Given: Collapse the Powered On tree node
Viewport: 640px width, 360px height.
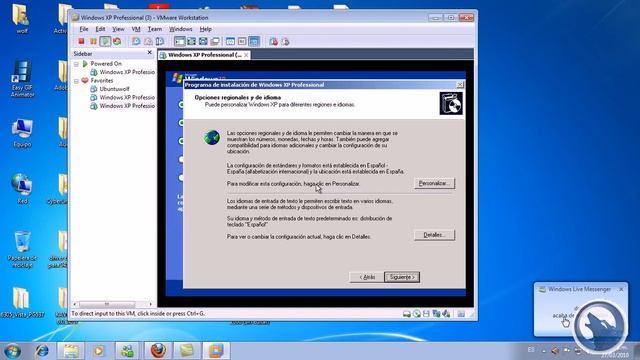Looking at the screenshot, I should tap(76, 64).
